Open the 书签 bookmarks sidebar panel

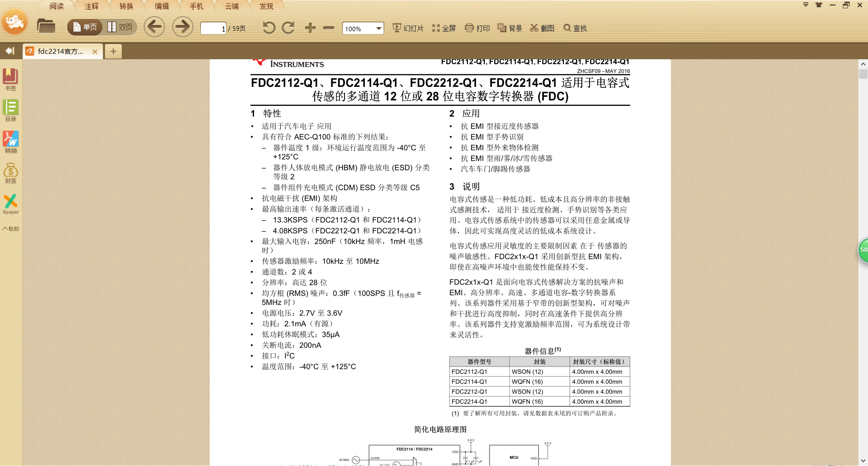point(10,80)
